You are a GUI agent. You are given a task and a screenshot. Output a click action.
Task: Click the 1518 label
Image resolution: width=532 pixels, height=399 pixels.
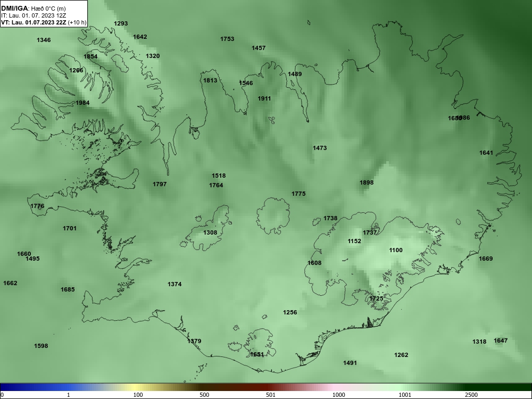(219, 176)
